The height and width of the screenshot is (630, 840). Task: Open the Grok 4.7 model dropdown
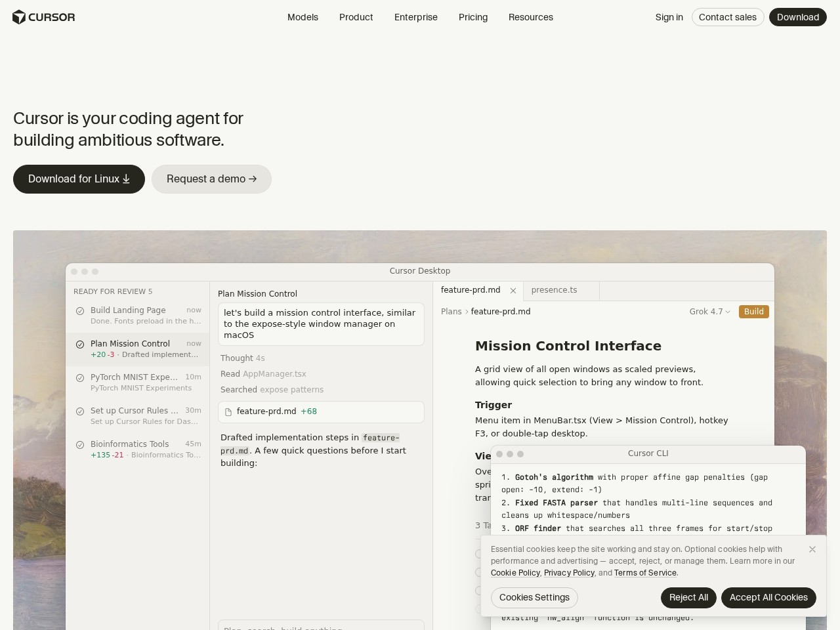[709, 312]
